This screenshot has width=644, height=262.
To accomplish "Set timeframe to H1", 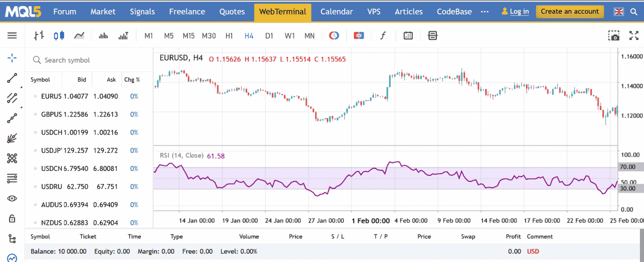I will pos(229,36).
